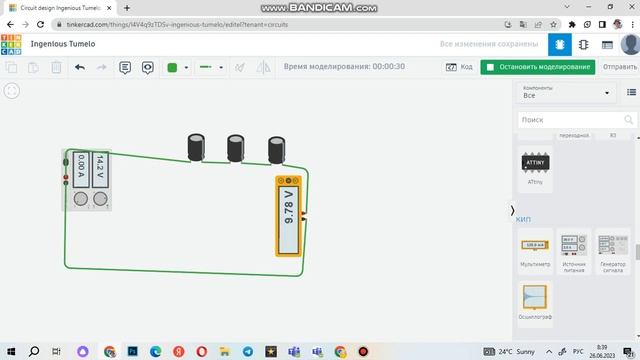The image size is (640, 360).
Task: Stop the simulation (Остановить моделирование)
Action: tap(538, 67)
